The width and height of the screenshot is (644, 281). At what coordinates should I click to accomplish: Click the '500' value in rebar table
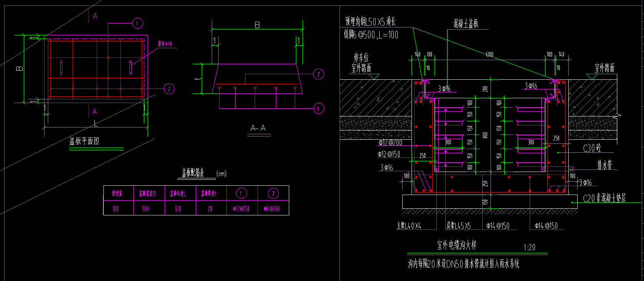[146, 209]
